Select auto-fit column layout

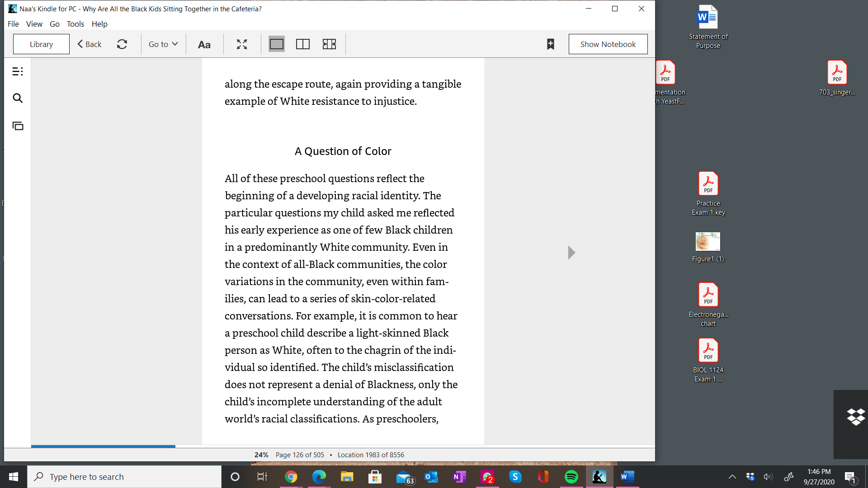pos(329,44)
